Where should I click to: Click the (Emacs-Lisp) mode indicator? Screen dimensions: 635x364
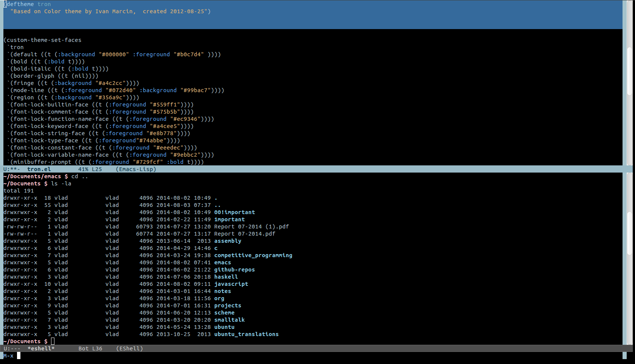tap(136, 169)
